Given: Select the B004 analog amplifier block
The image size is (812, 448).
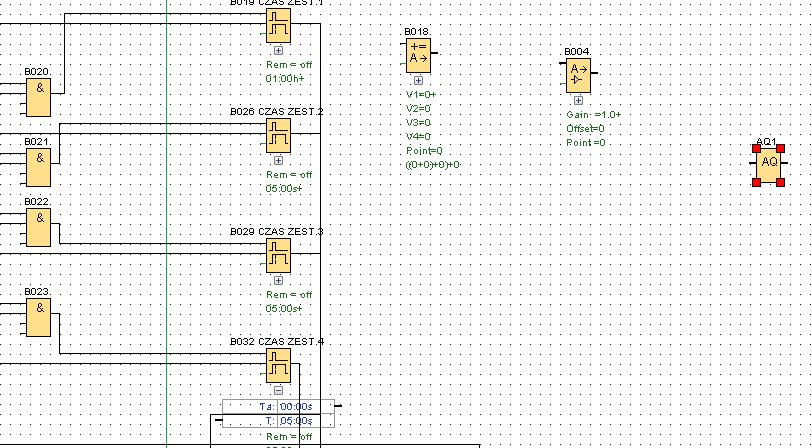Looking at the screenshot, I should 578,76.
